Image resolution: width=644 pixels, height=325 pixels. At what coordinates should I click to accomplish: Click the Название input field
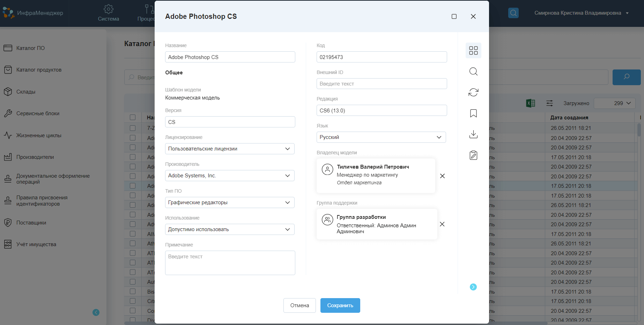click(230, 57)
